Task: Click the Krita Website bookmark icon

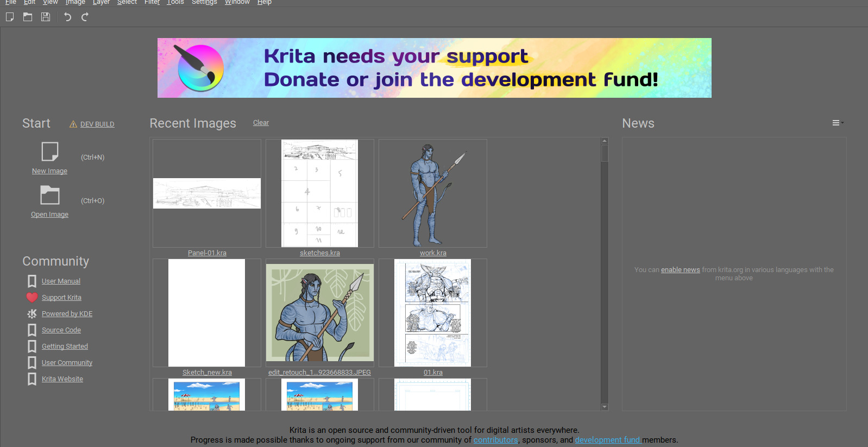Action: pos(32,379)
